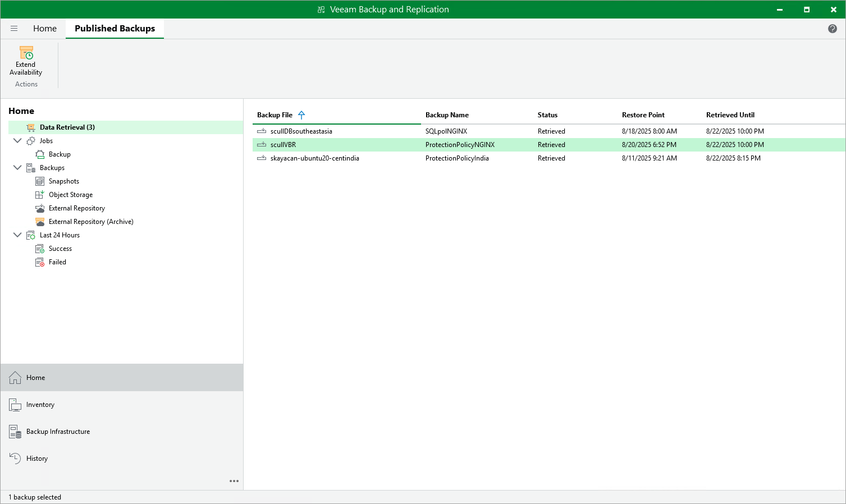The image size is (846, 504).
Task: Click the scullVBR backup file icon
Action: click(262, 145)
